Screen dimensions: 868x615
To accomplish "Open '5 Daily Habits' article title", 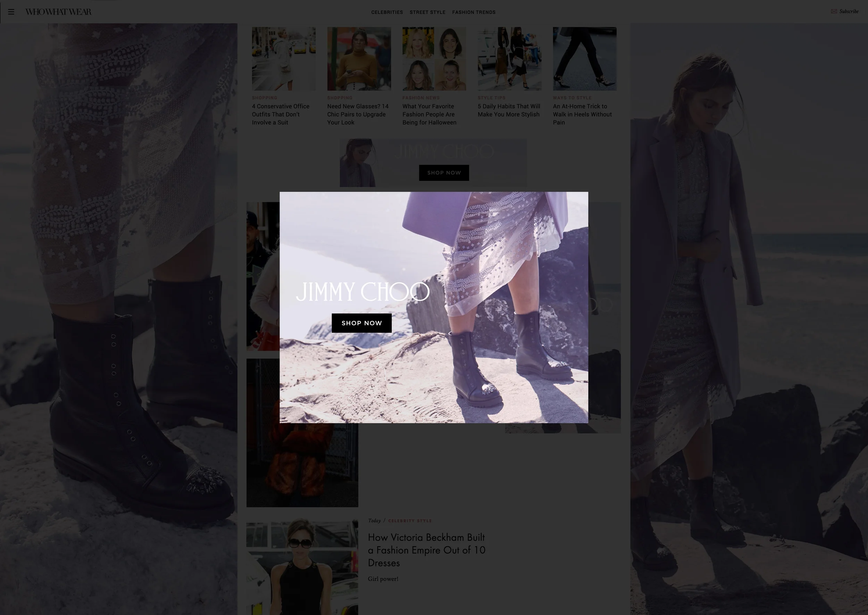I will [x=509, y=110].
